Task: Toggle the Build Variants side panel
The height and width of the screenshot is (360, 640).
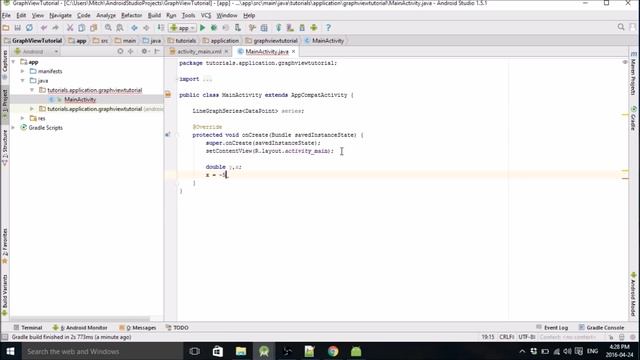Action: (5, 295)
